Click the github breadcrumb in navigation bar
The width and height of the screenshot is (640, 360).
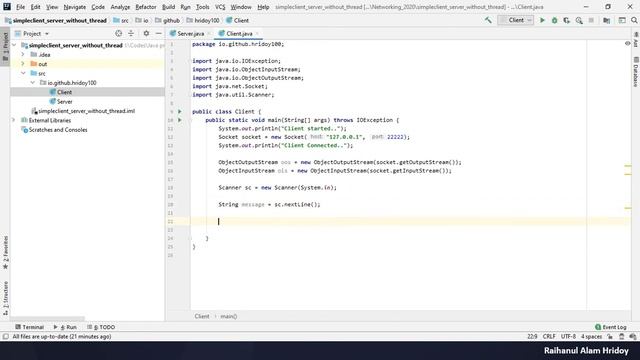click(x=167, y=20)
